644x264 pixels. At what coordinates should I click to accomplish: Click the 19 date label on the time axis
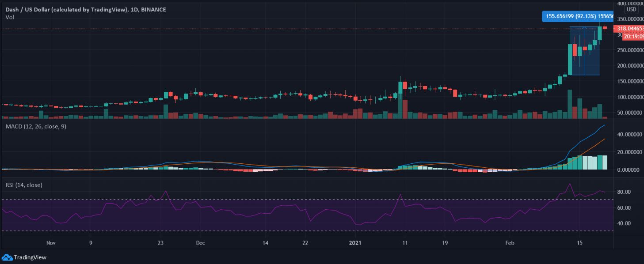pyautogui.click(x=444, y=243)
